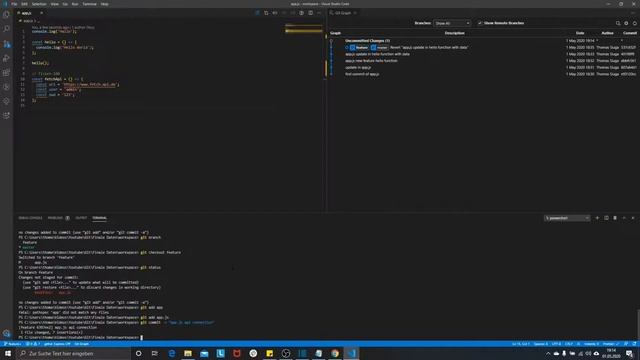Open Git Graph repository settings gear

coord(626,23)
